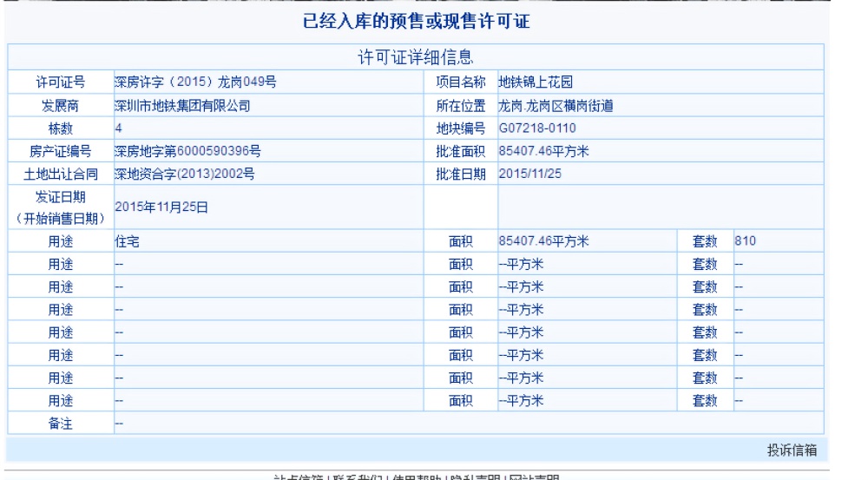Viewport: 868px width, 480px height.
Task: Click the page title 已经入库的预售或现售许可证
Action: 416,23
